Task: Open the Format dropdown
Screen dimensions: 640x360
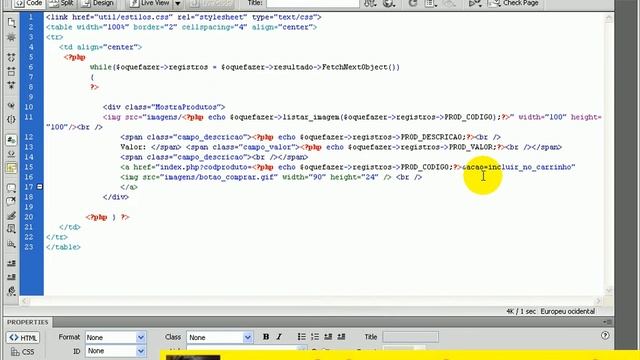Action: (115, 338)
